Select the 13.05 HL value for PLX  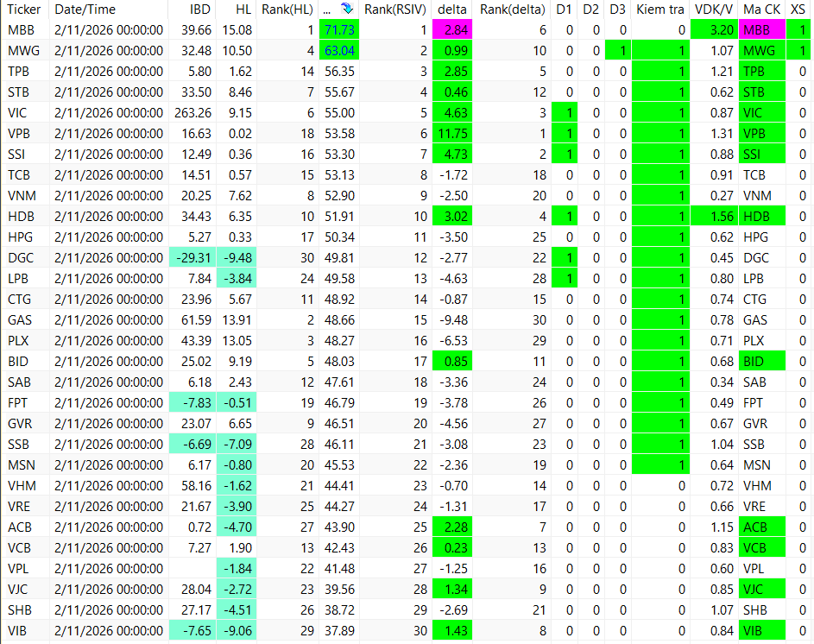[x=237, y=341]
